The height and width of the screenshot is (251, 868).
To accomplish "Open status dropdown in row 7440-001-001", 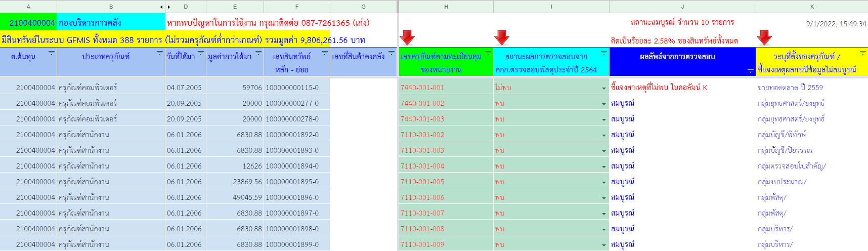I will pyautogui.click(x=604, y=88).
